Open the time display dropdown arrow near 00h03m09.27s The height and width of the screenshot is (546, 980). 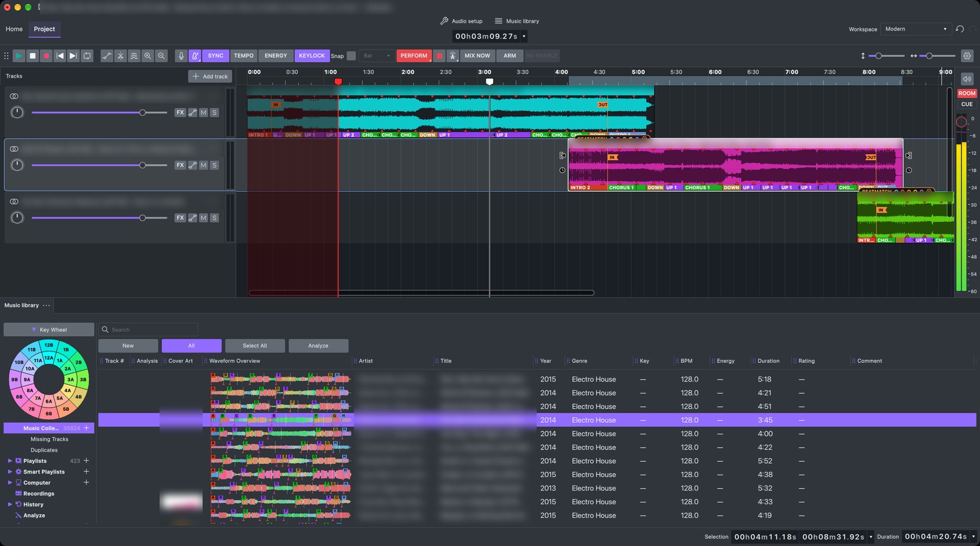point(524,37)
